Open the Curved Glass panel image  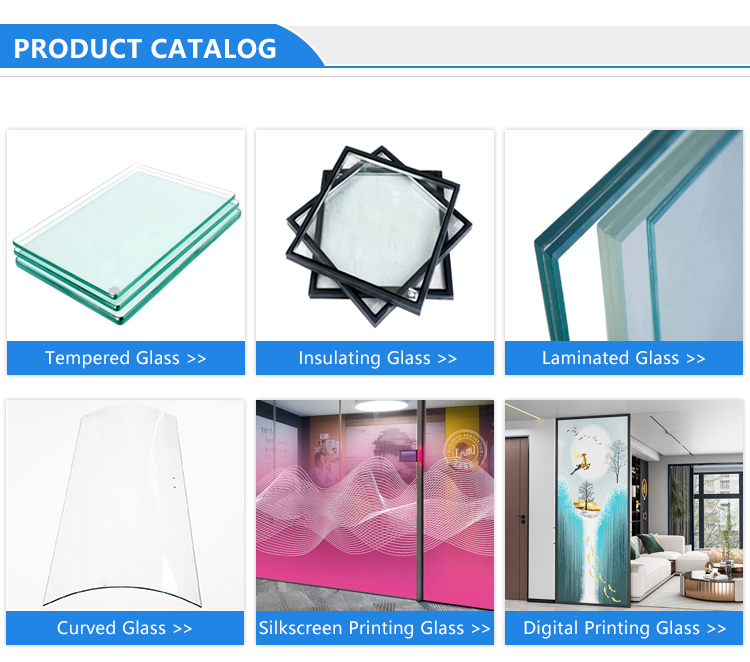point(125,506)
